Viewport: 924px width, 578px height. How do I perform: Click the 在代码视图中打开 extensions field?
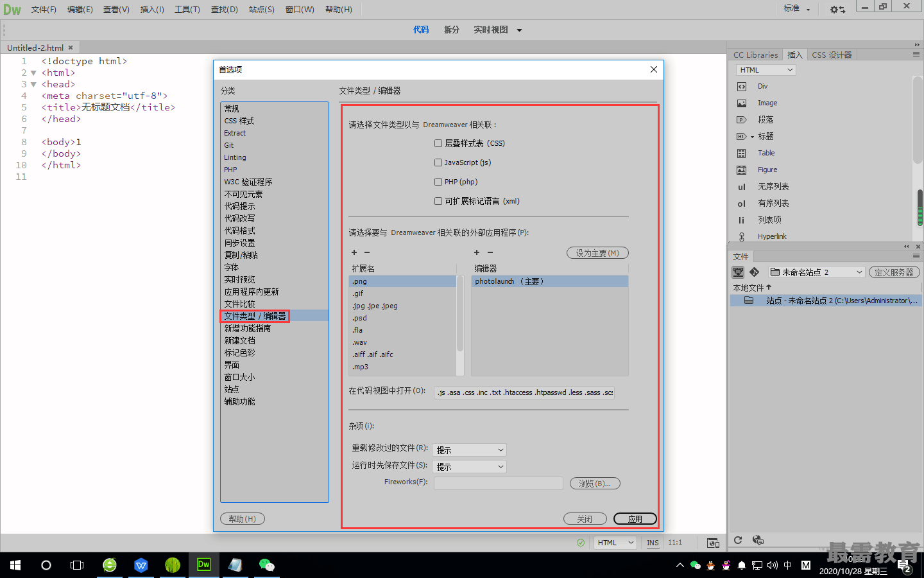(524, 392)
